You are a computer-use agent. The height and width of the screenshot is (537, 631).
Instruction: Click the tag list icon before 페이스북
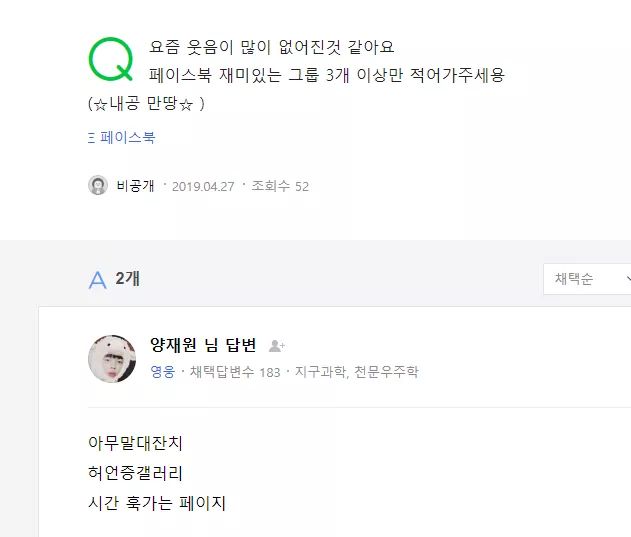tap(91, 138)
